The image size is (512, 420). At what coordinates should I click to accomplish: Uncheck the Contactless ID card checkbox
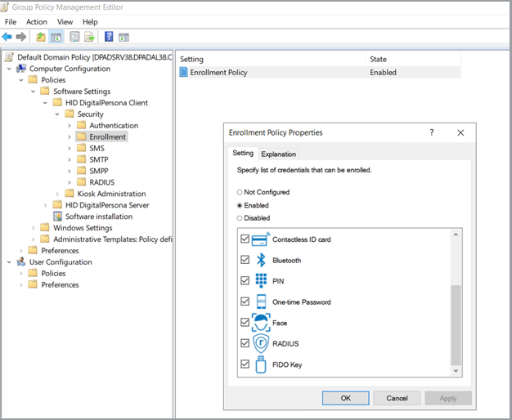tap(245, 239)
